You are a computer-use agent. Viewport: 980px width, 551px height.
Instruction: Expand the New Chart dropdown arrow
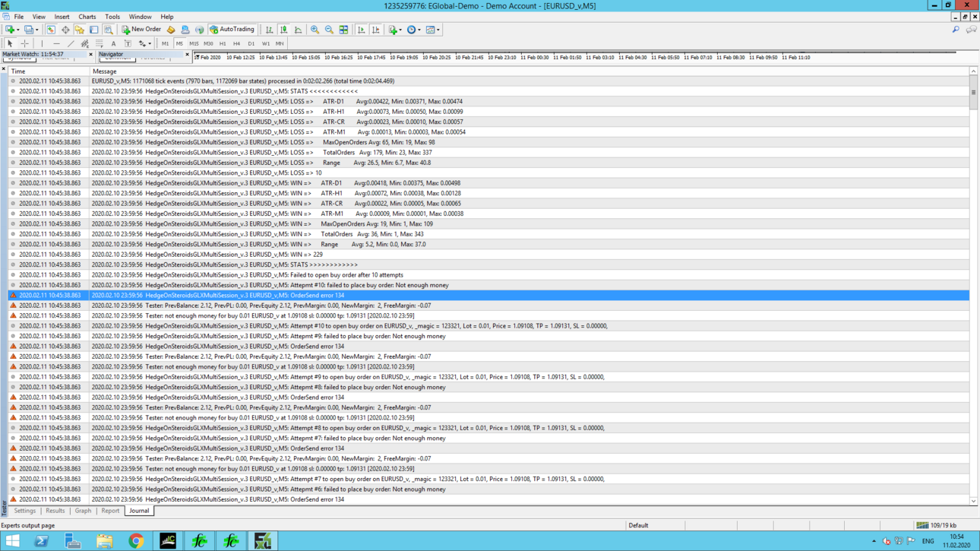click(17, 30)
